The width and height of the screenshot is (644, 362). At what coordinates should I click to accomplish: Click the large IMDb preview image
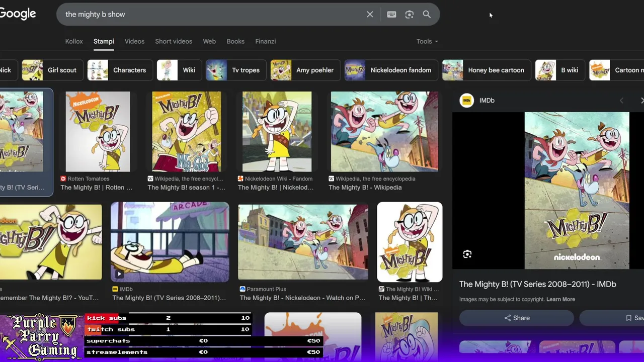pos(577,191)
